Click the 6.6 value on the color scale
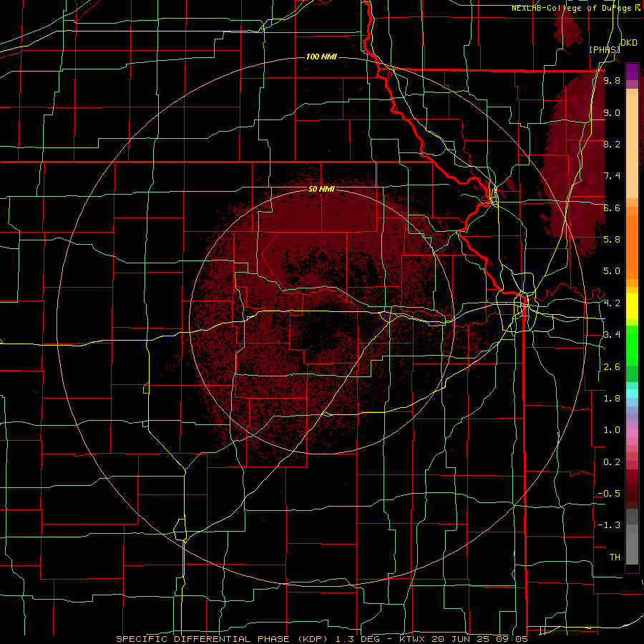 tap(612, 208)
